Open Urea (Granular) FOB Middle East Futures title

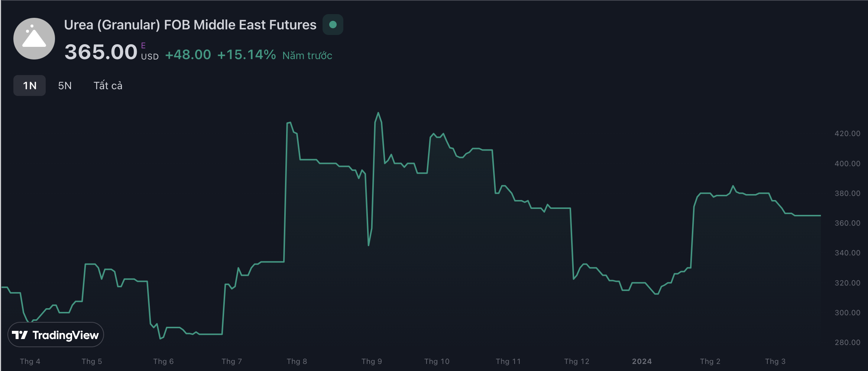coord(190,25)
